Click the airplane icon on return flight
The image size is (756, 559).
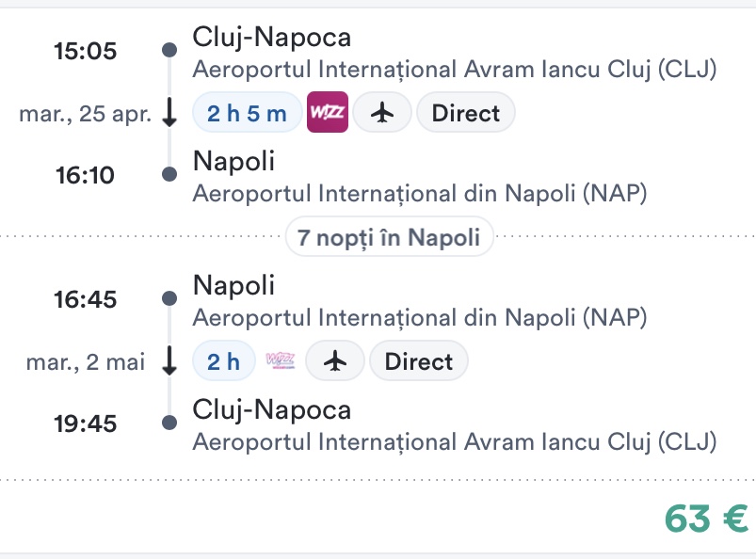[335, 361]
